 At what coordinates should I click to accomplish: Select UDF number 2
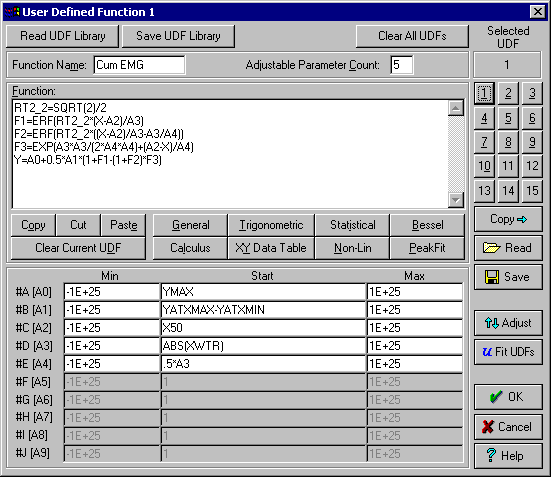click(x=508, y=94)
